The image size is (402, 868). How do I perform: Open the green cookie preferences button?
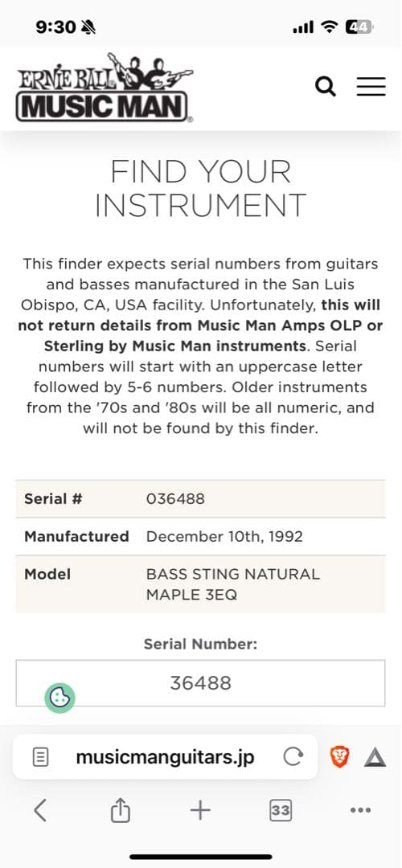[x=59, y=698]
